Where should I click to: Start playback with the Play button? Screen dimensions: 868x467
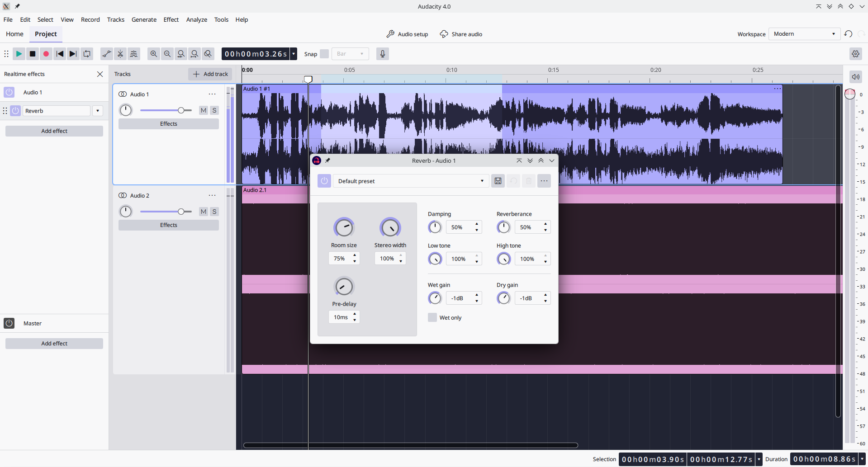pyautogui.click(x=19, y=54)
